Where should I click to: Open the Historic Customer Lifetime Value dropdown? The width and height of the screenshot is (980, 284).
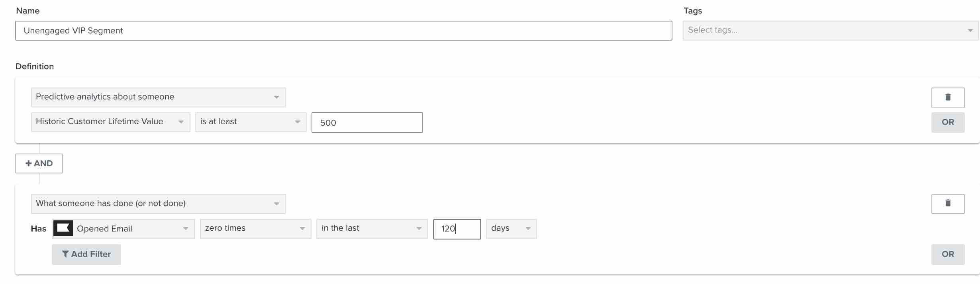(x=110, y=122)
